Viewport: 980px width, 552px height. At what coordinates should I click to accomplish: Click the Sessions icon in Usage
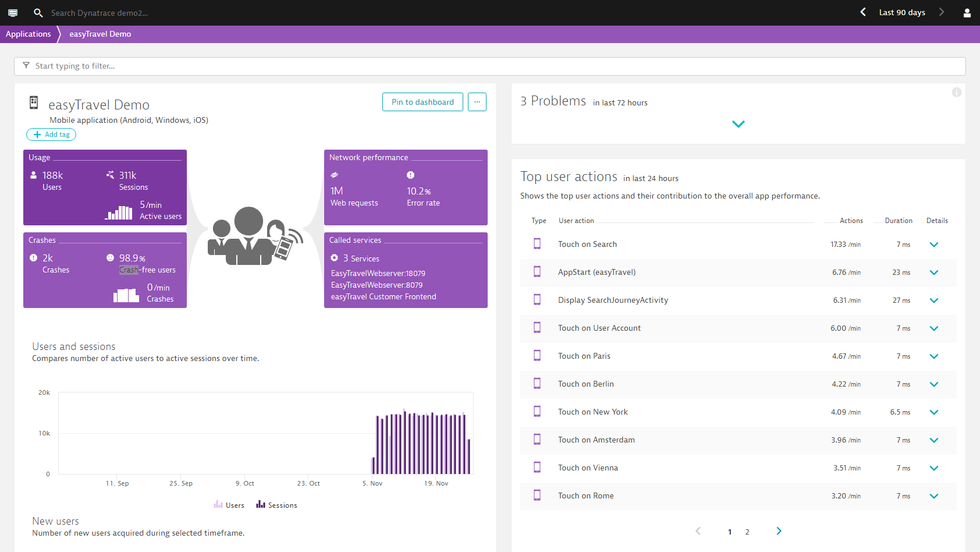(110, 175)
